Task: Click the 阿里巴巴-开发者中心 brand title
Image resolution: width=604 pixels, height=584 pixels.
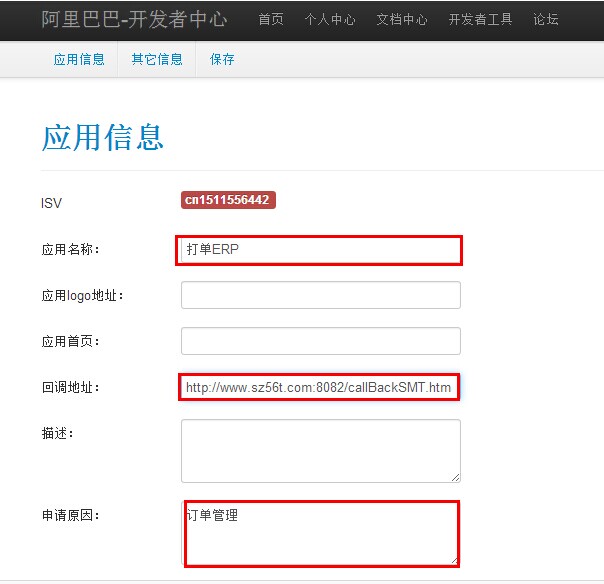Action: point(134,19)
